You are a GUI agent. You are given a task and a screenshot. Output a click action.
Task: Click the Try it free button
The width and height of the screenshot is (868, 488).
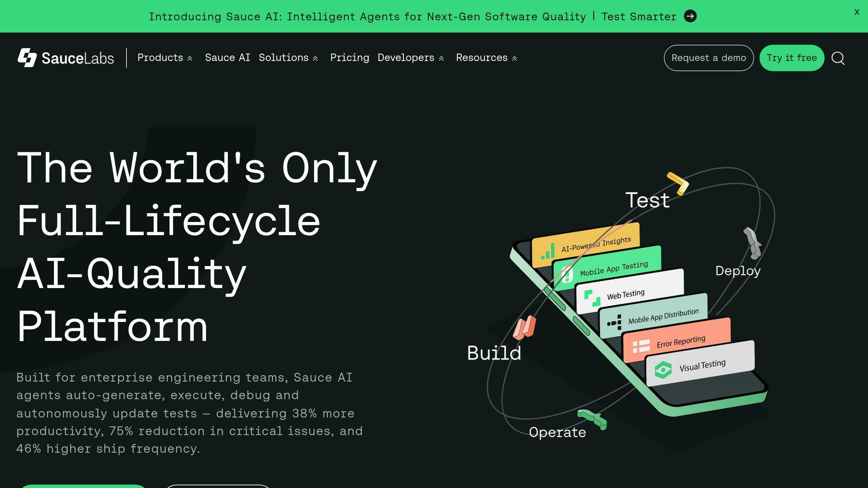tap(792, 58)
